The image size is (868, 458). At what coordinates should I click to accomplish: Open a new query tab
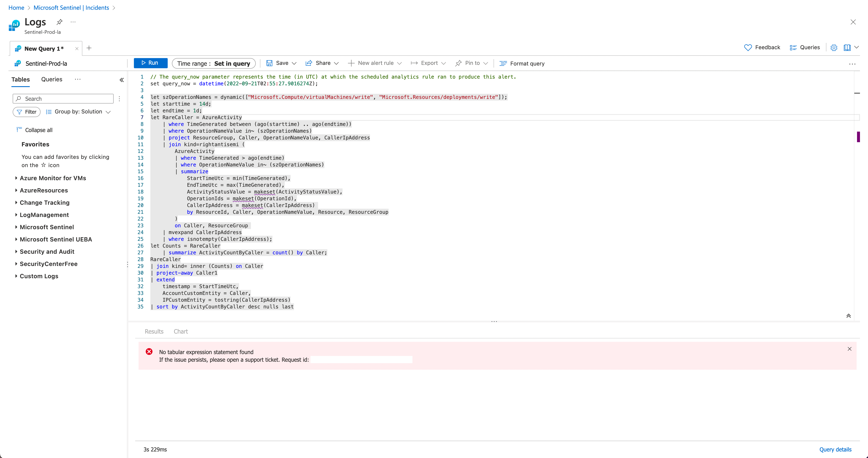(x=89, y=48)
